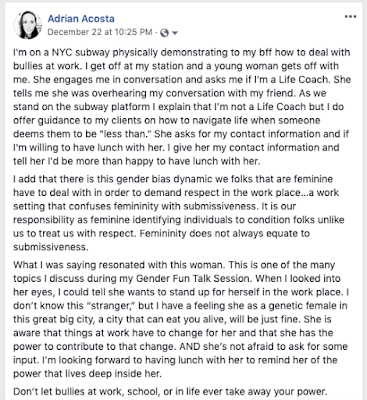Click the final line "Don't let bullies at work"
The image size is (367, 400).
coord(170,391)
